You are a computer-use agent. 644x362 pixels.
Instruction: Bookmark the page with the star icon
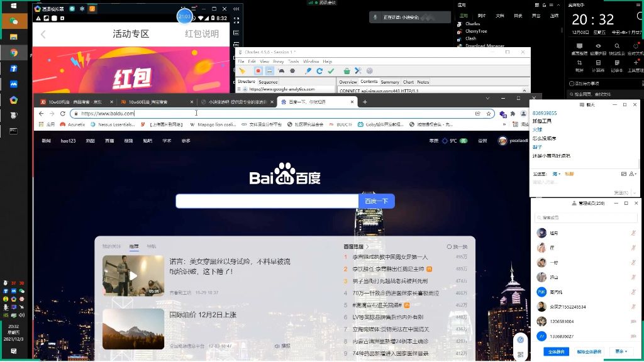[488, 114]
